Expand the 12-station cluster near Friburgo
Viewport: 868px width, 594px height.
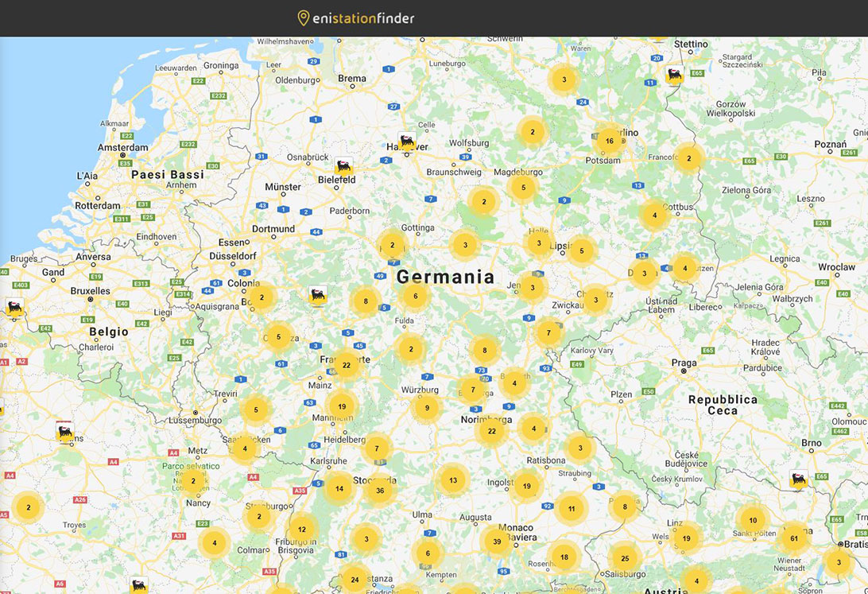[302, 530]
